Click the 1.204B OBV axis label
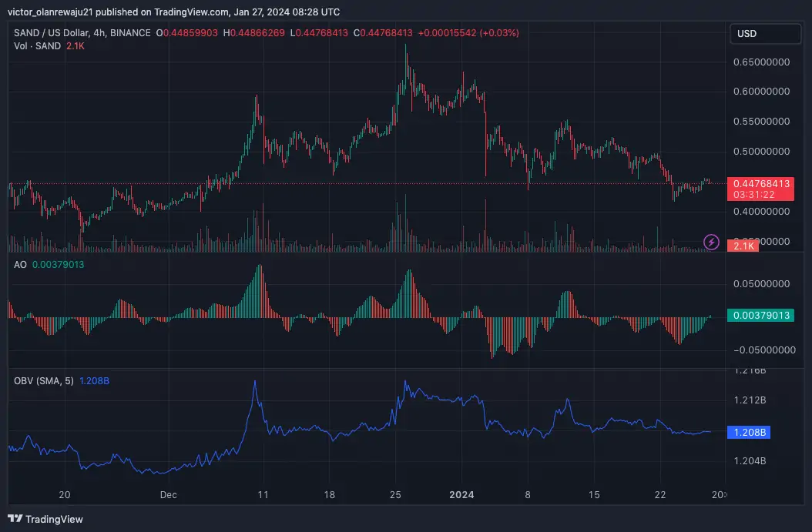The height and width of the screenshot is (532, 812). tap(750, 461)
